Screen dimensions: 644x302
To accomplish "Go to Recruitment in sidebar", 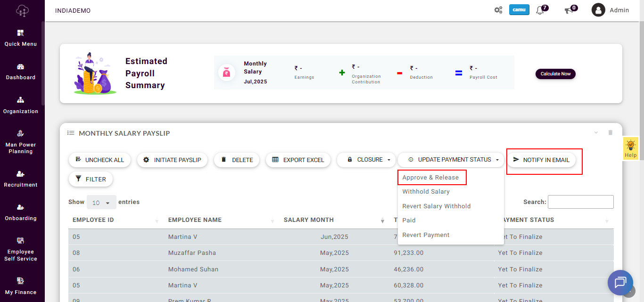I will click(x=21, y=179).
